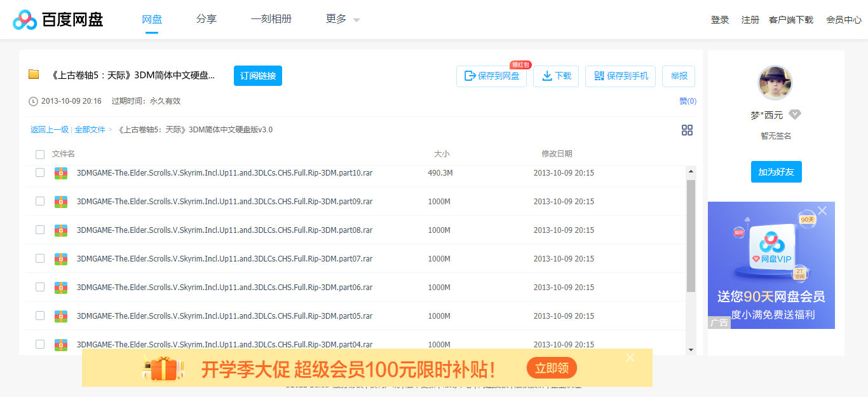Switch to the 分享 tab
This screenshot has height=397, width=868.
point(206,19)
